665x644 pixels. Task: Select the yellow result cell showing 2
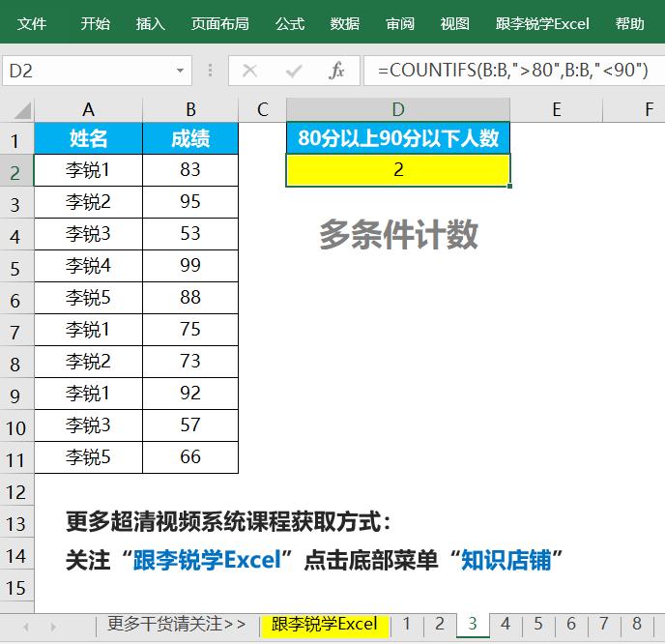point(398,170)
